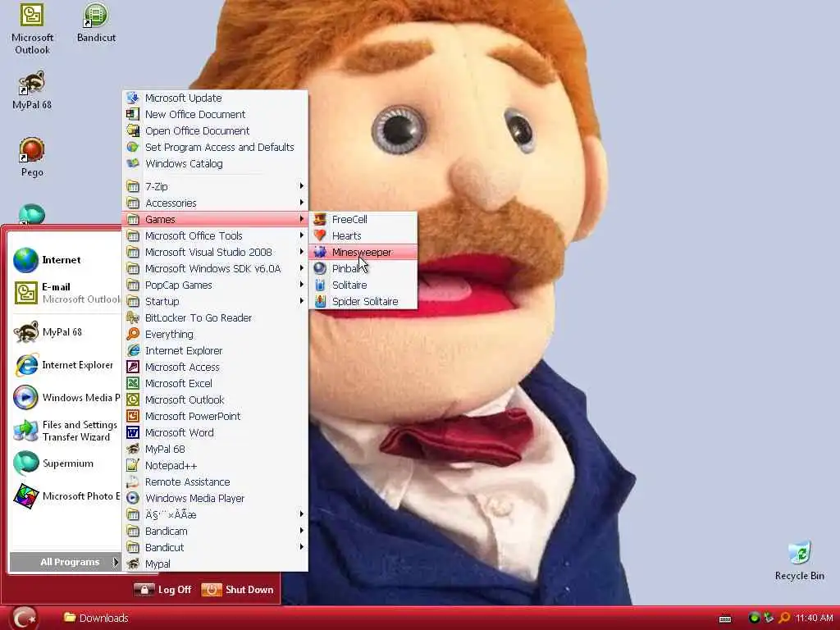This screenshot has width=840, height=630.
Task: Open Microsoft Outlook in programs list
Action: (216, 400)
